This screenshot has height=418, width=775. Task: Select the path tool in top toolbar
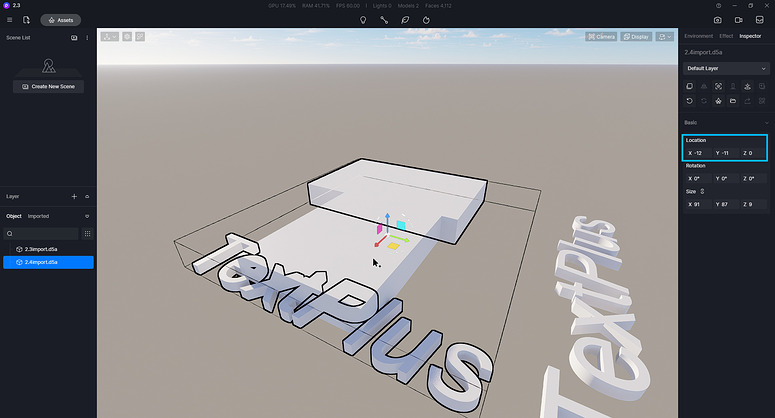click(x=384, y=20)
